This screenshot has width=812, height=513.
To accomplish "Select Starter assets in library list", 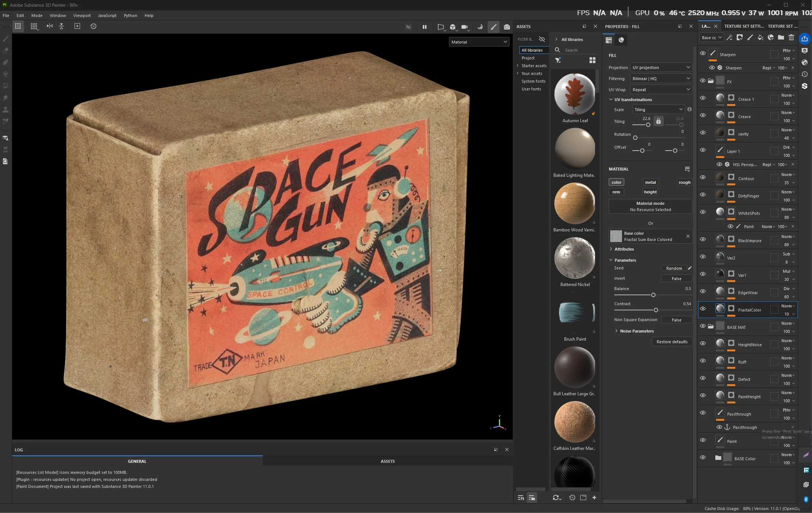I will [534, 66].
